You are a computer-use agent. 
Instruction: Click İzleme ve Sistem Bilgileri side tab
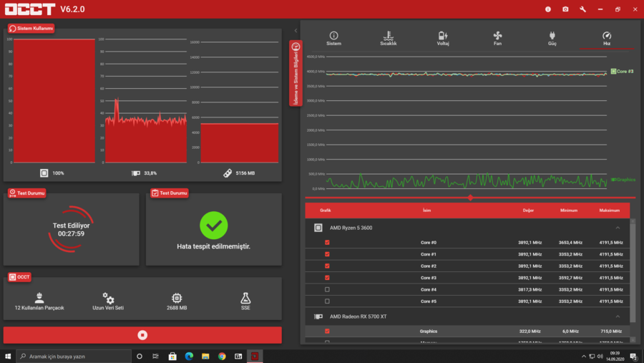pos(296,73)
